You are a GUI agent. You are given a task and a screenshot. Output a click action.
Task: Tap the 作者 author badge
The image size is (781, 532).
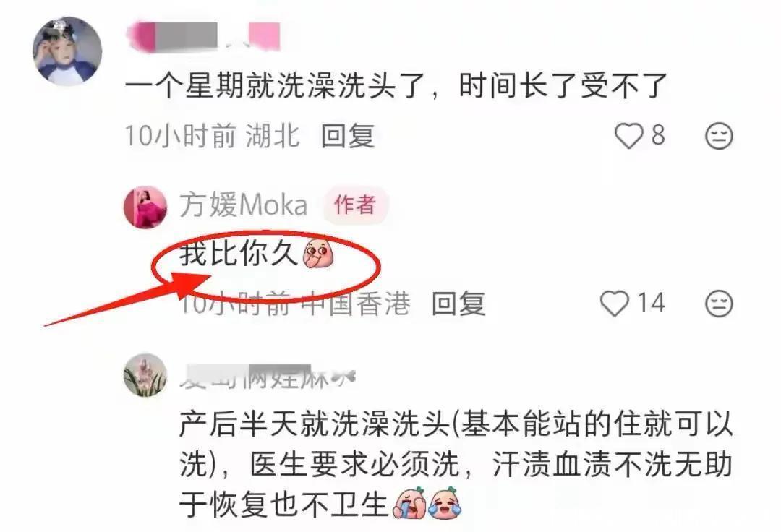354,205
